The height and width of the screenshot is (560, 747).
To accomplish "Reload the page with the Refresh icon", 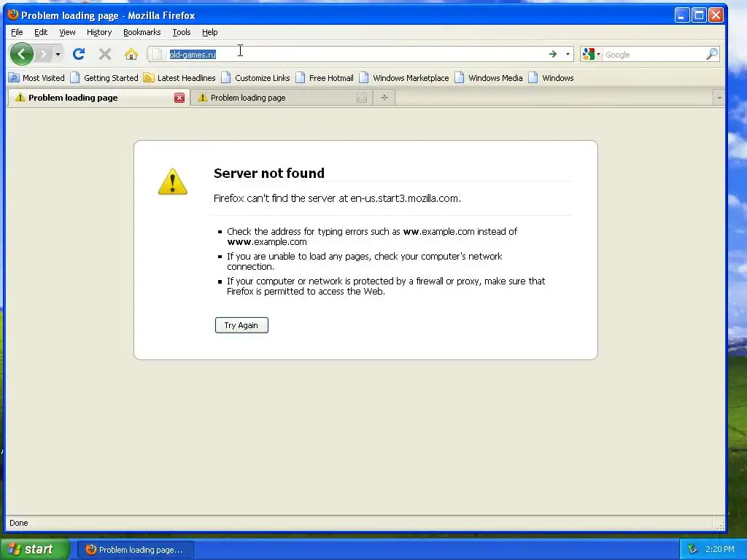I will click(79, 54).
